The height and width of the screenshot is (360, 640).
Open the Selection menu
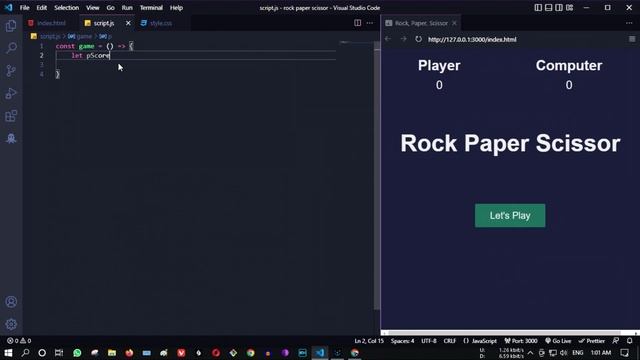coord(67,8)
